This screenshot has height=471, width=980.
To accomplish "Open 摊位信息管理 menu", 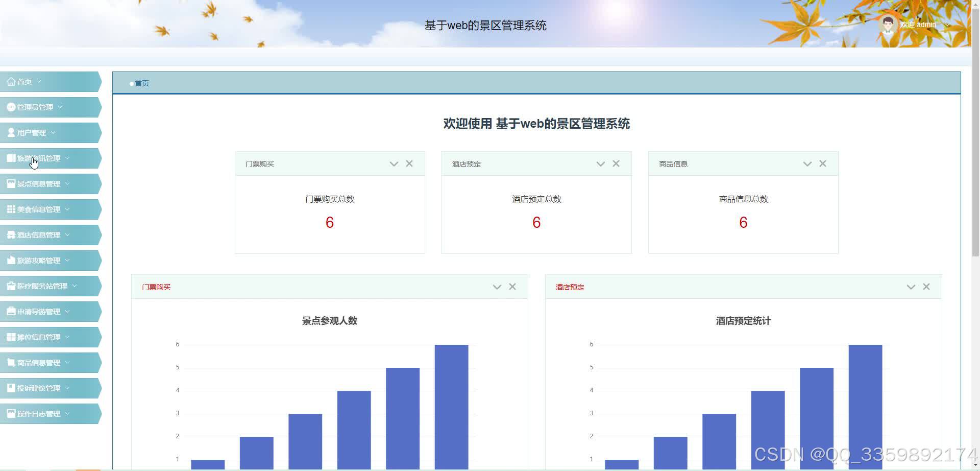I will [x=51, y=337].
